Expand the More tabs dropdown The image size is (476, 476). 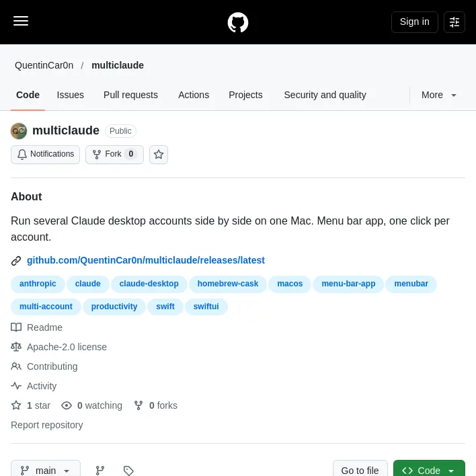point(438,95)
